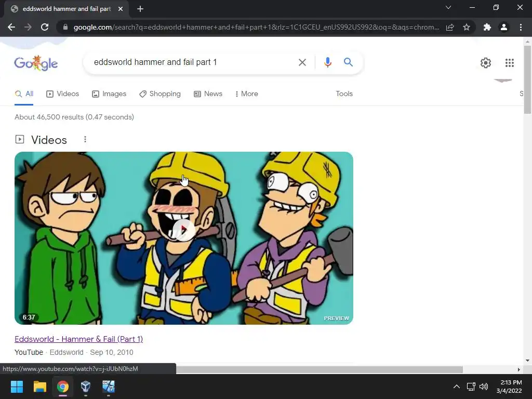Open options for the Videos section
This screenshot has width=532, height=399.
point(85,139)
